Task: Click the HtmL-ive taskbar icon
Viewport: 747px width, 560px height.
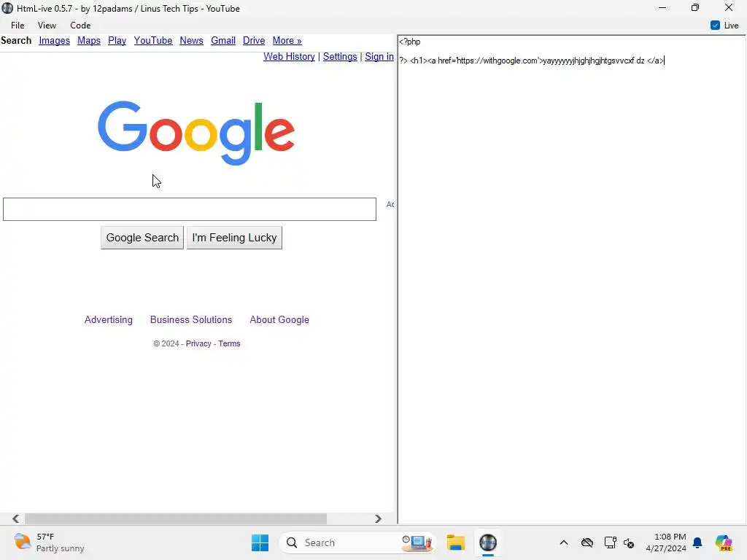Action: [488, 542]
